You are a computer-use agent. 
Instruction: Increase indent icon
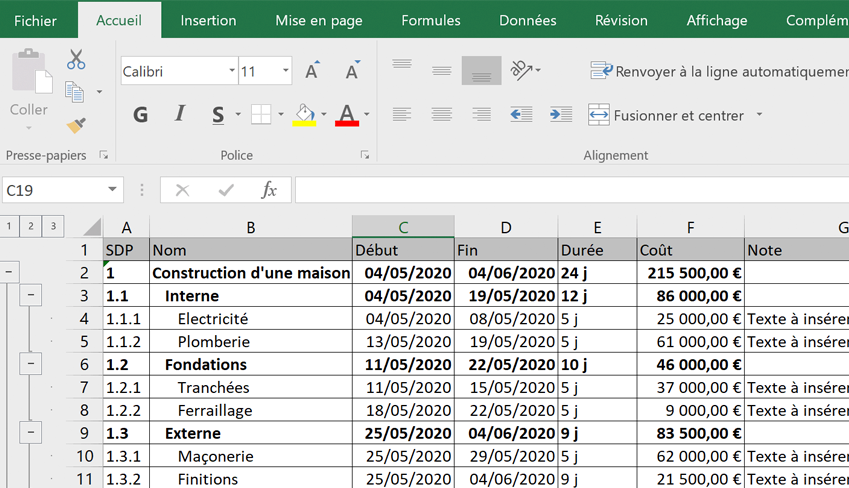tap(561, 114)
